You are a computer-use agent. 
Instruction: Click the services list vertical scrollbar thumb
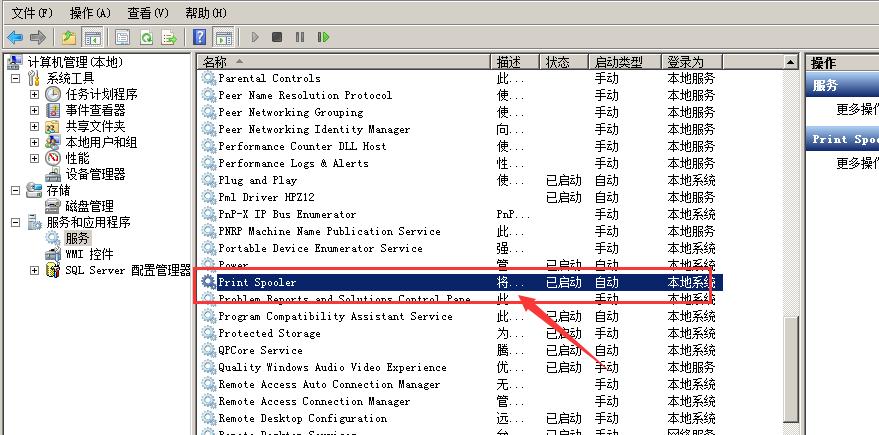pyautogui.click(x=791, y=369)
